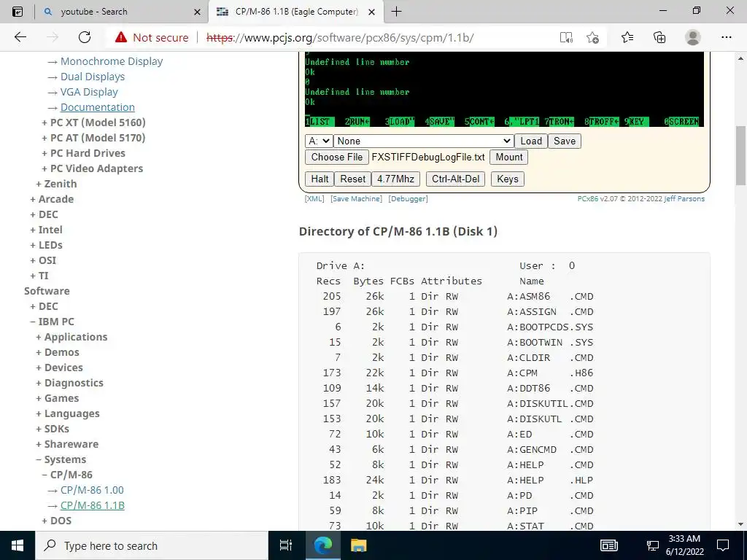
Task: Open News and interests taskbar icon
Action: tap(609, 545)
